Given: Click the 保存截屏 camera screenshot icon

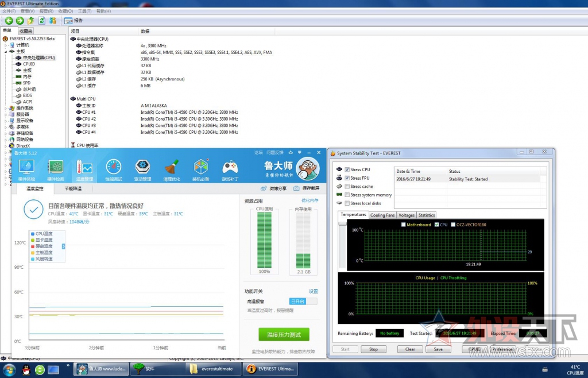Looking at the screenshot, I should point(296,188).
